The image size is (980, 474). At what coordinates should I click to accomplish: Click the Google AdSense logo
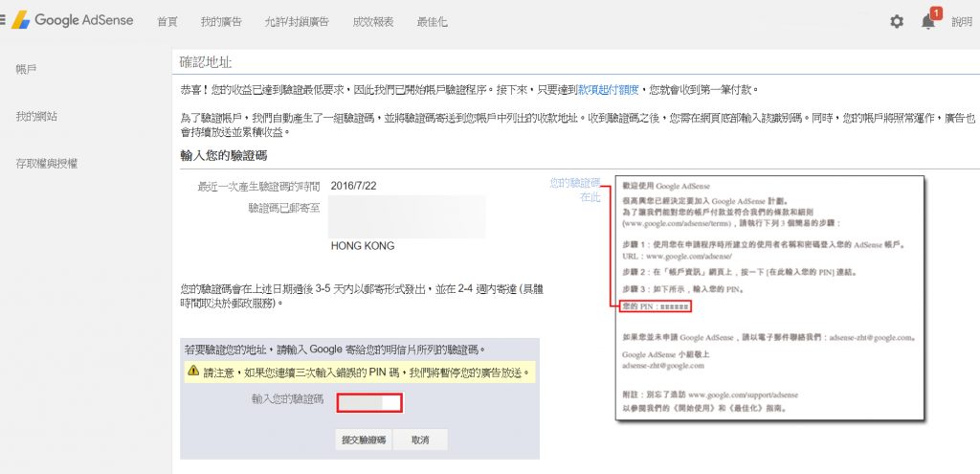[x=73, y=21]
